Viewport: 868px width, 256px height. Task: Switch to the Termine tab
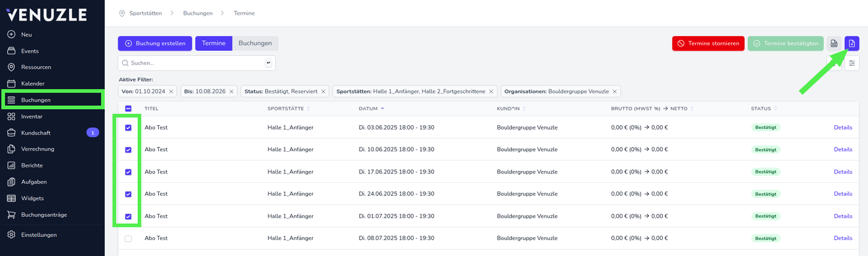[214, 43]
